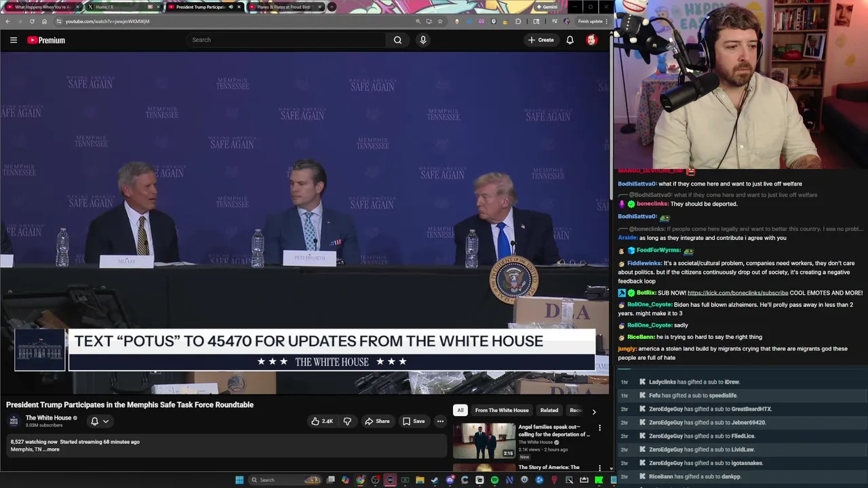Open more actions ellipsis beside Save
Viewport: 868px width, 488px height.
[440, 421]
